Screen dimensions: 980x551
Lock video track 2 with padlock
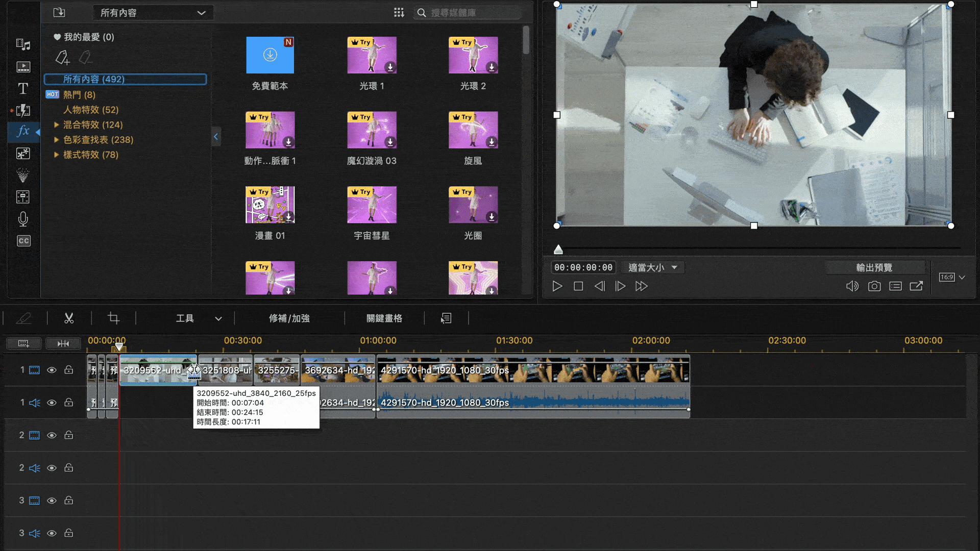coord(68,435)
